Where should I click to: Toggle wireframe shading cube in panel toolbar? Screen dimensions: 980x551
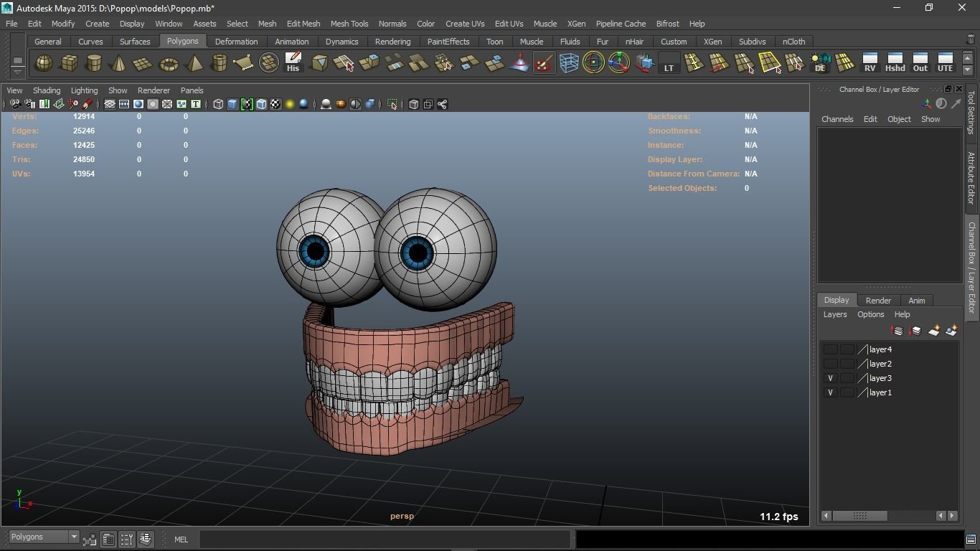218,104
